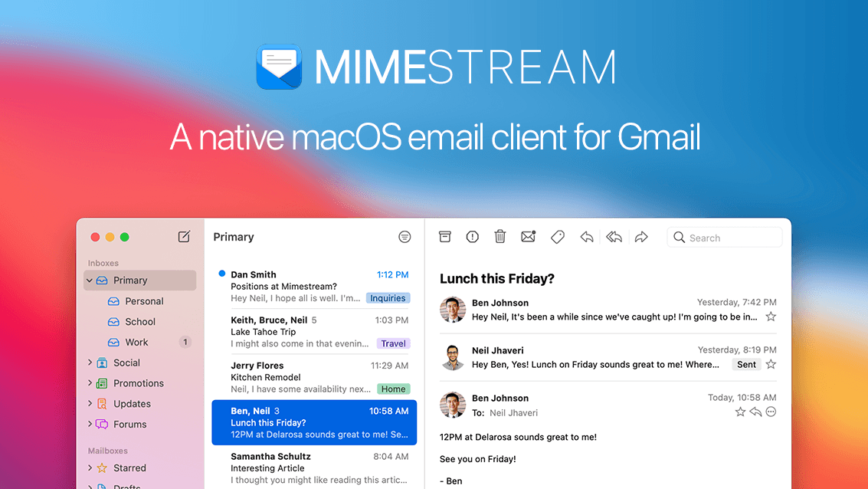The width and height of the screenshot is (868, 489).
Task: Click the recipient Neil Jhaveri in To field
Action: (x=514, y=412)
